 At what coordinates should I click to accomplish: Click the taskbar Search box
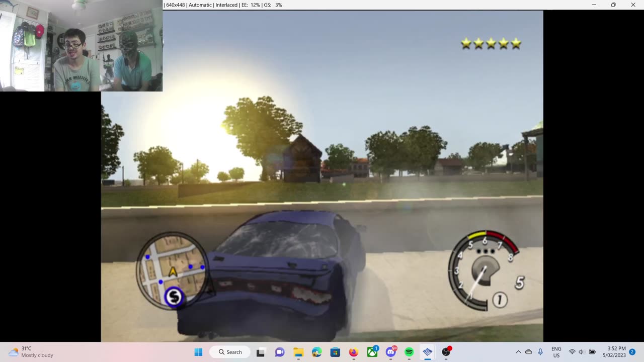pyautogui.click(x=230, y=352)
